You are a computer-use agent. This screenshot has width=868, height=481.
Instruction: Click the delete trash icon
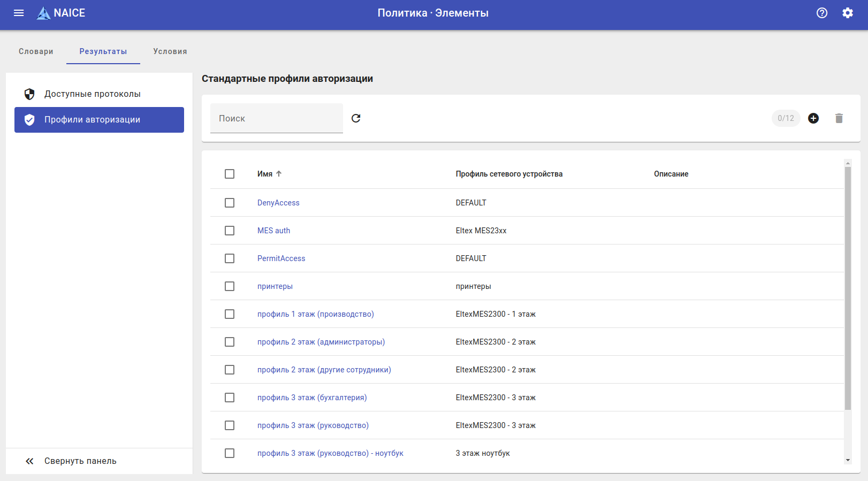pyautogui.click(x=839, y=118)
